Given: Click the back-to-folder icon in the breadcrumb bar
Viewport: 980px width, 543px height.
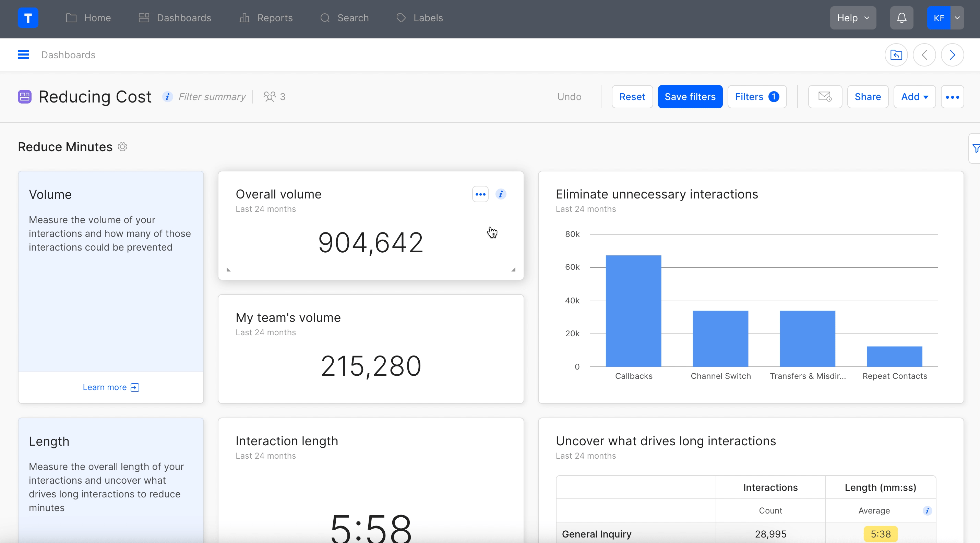Looking at the screenshot, I should (x=896, y=55).
